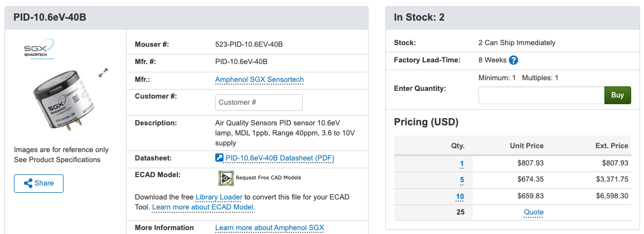
Task: Click Mouser number 523-PID-10.6EV-40B text
Action: pos(249,45)
